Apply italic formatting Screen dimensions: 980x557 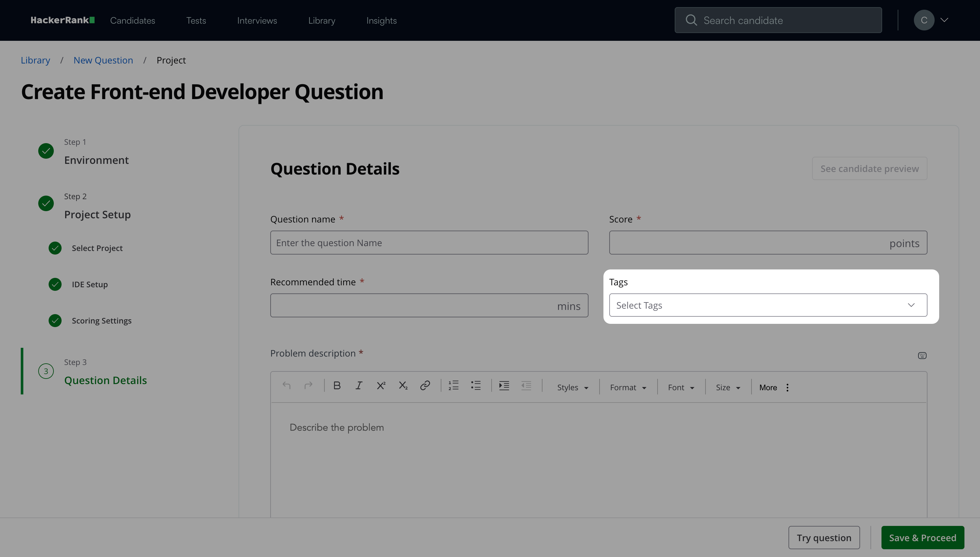click(x=359, y=386)
